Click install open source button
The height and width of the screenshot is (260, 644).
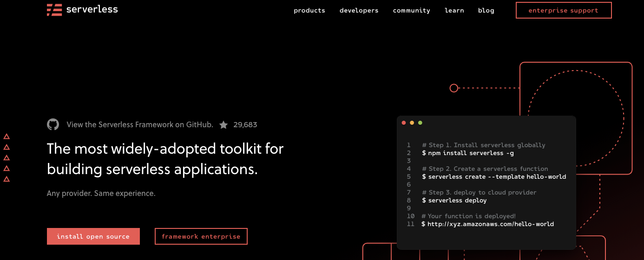point(93,236)
